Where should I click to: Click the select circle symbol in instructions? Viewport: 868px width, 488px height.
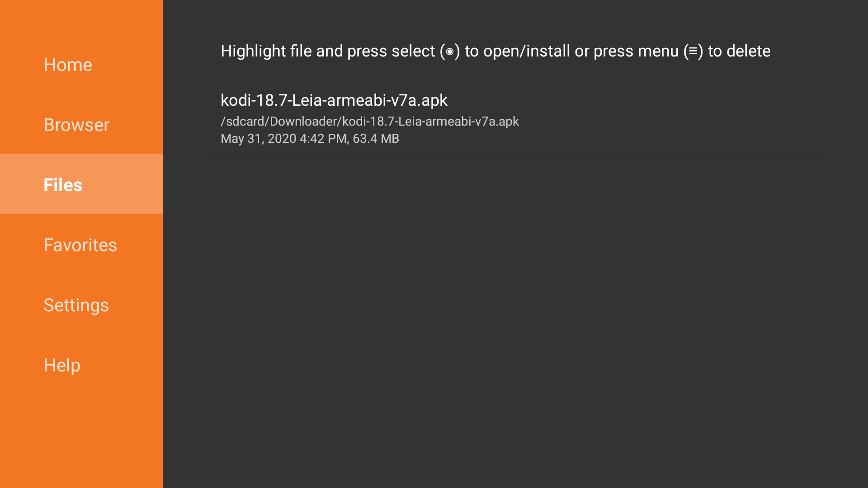point(449,52)
